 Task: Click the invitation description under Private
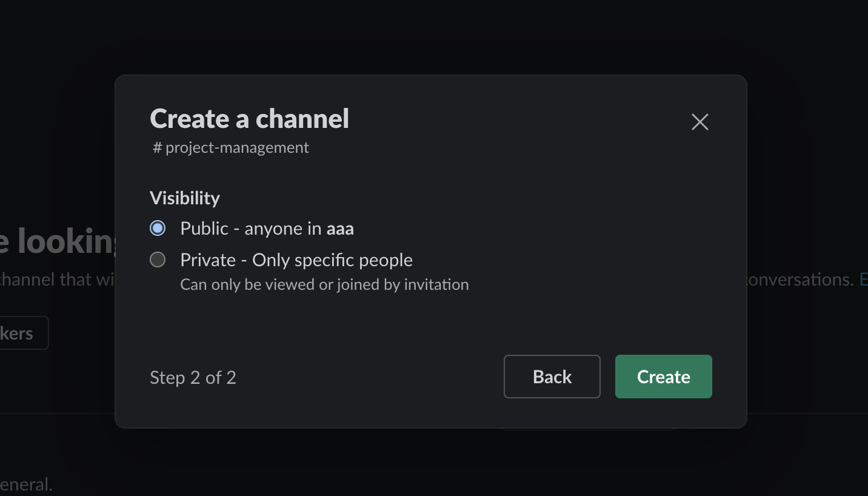point(324,284)
